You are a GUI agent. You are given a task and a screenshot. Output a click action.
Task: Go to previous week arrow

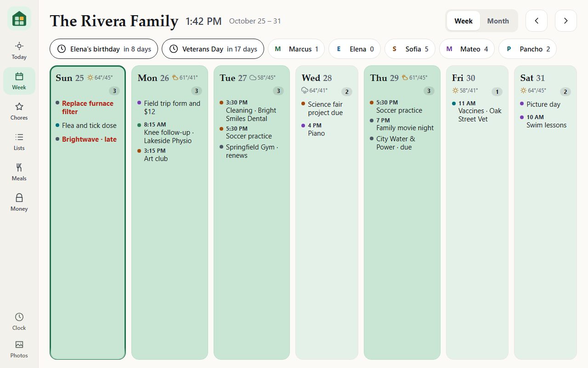point(537,21)
